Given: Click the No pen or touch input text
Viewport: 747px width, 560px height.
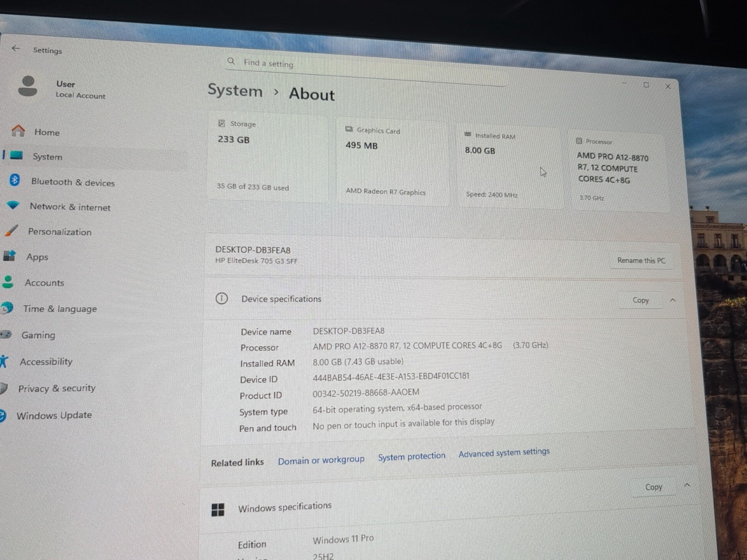Looking at the screenshot, I should pos(403,423).
